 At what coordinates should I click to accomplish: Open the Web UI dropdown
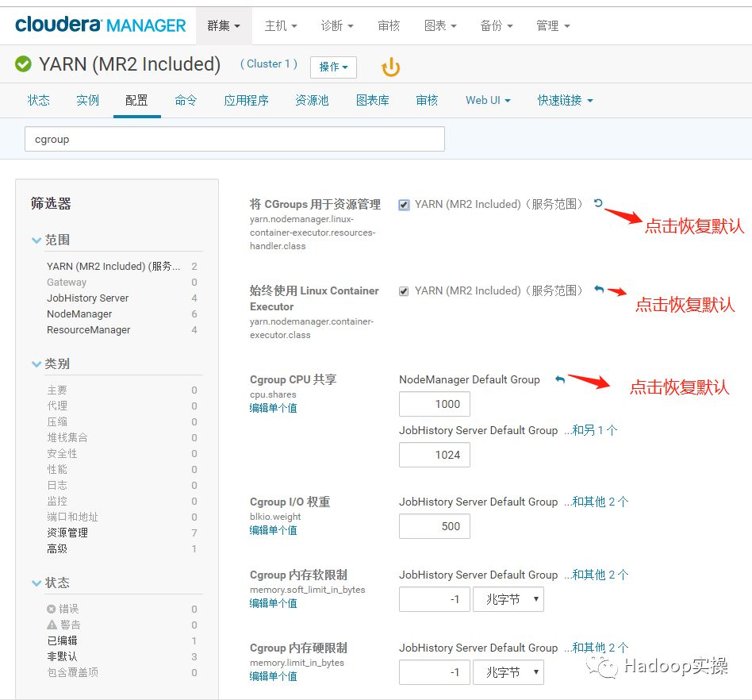(x=488, y=100)
